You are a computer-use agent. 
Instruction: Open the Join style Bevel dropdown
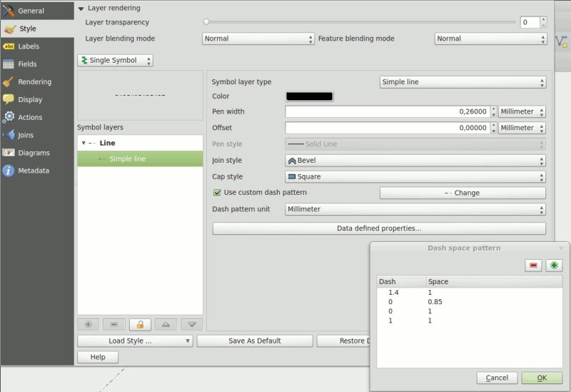(415, 161)
